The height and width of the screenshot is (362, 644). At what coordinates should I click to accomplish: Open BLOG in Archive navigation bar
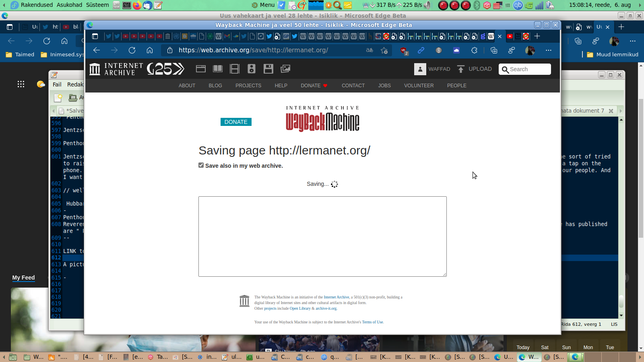pyautogui.click(x=215, y=86)
